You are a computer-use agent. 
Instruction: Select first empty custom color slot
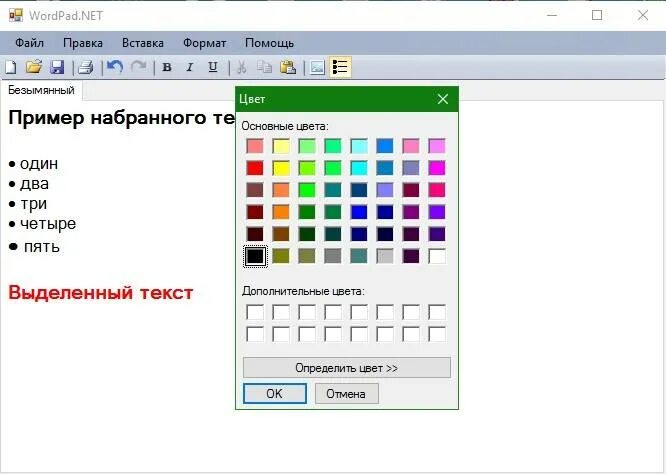tap(255, 312)
